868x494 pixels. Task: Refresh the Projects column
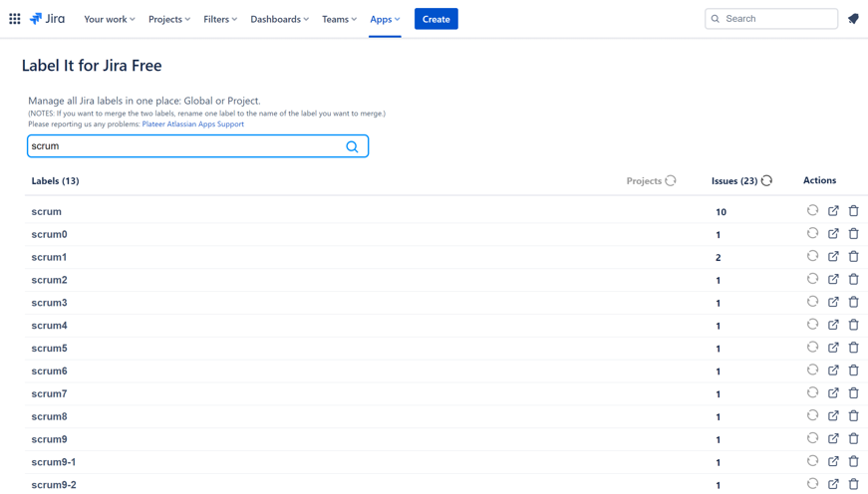[x=671, y=181]
